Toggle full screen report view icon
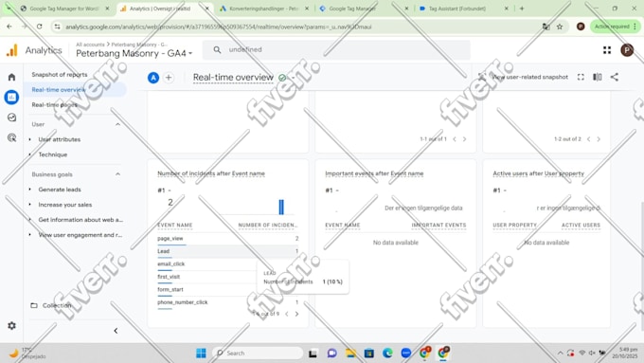 tap(581, 77)
